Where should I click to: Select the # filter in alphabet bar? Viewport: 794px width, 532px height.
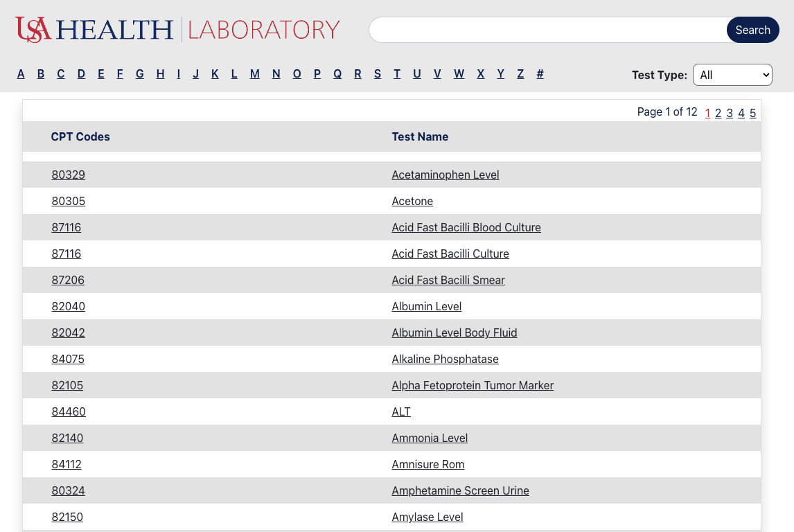pos(540,74)
